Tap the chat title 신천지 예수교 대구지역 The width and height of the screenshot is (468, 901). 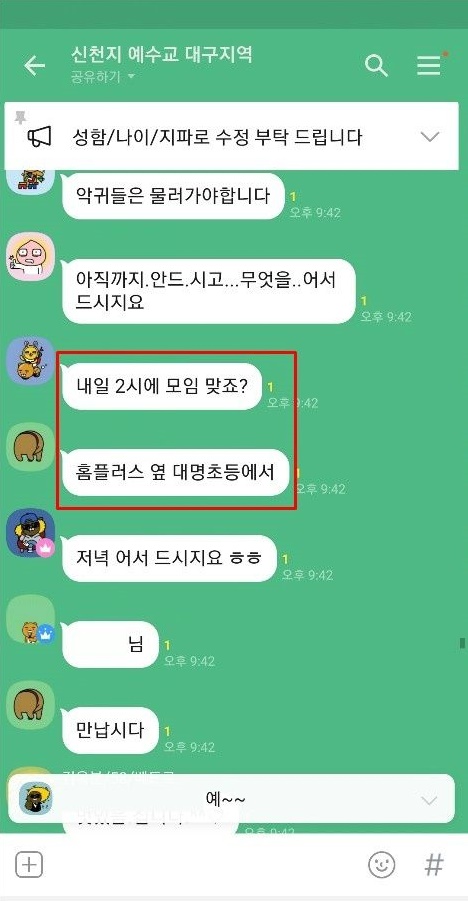[x=162, y=55]
